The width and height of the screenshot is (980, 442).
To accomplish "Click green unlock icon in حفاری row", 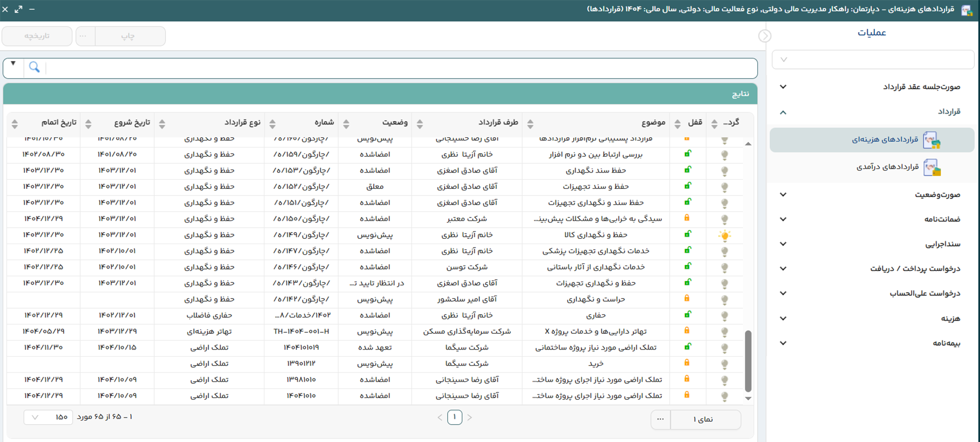I will coord(688,315).
